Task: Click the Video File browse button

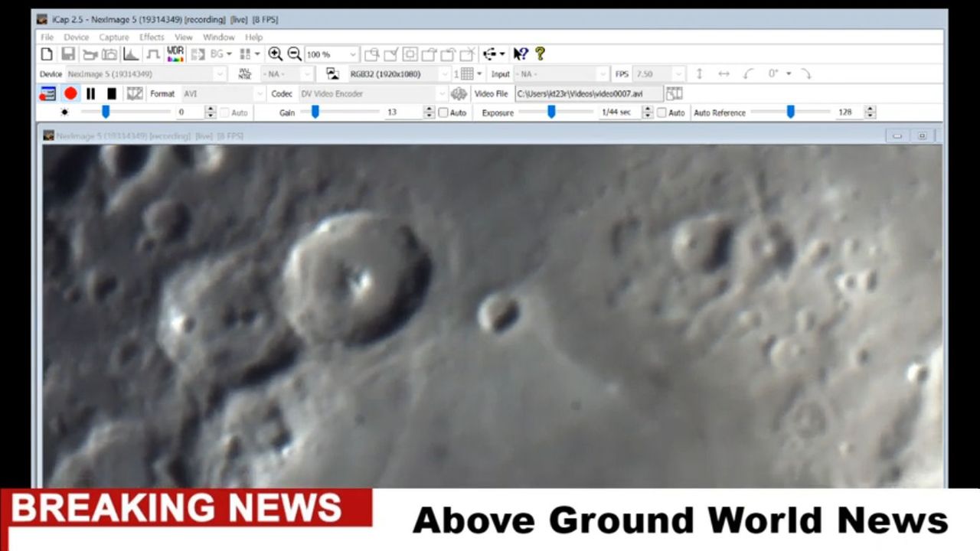Action: pos(674,93)
